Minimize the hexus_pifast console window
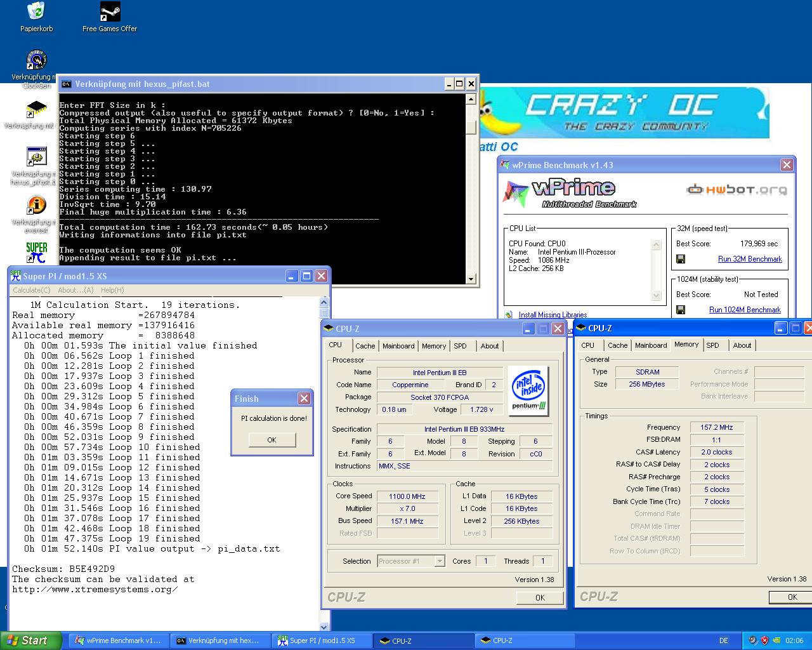The width and height of the screenshot is (812, 650). coord(449,84)
